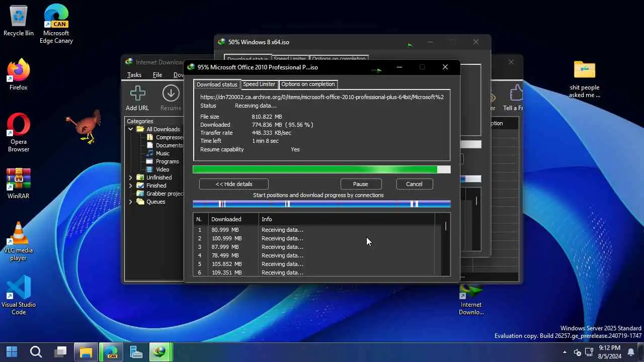Screen dimensions: 644x362
Task: Click the Resume toolbar icon in IDM
Action: click(x=171, y=94)
